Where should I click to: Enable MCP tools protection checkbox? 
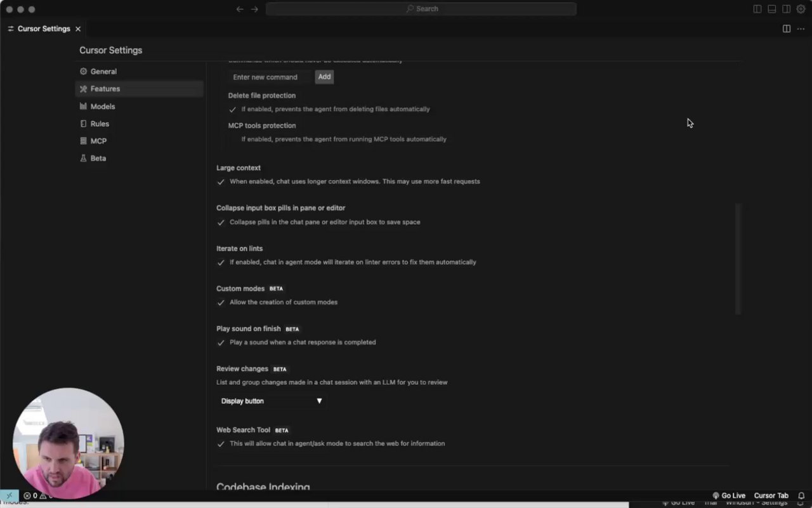pos(233,140)
